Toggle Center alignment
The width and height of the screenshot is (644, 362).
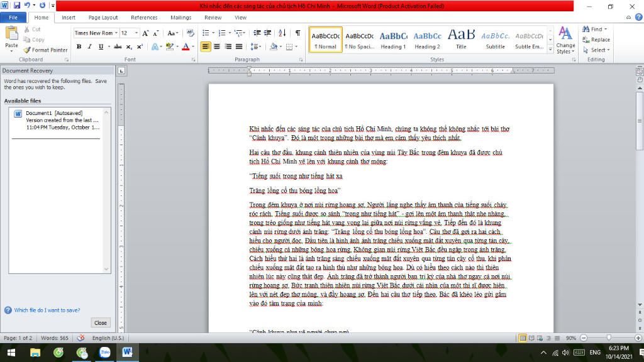point(217,47)
